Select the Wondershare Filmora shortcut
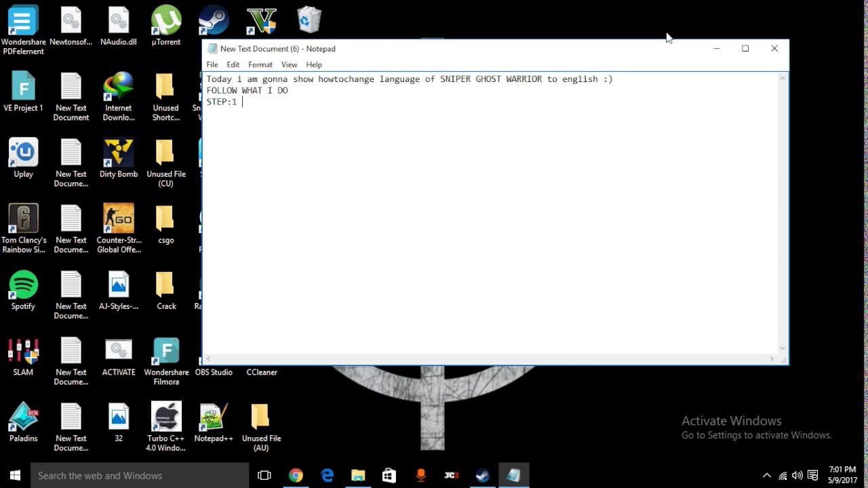The width and height of the screenshot is (868, 488). (x=166, y=361)
